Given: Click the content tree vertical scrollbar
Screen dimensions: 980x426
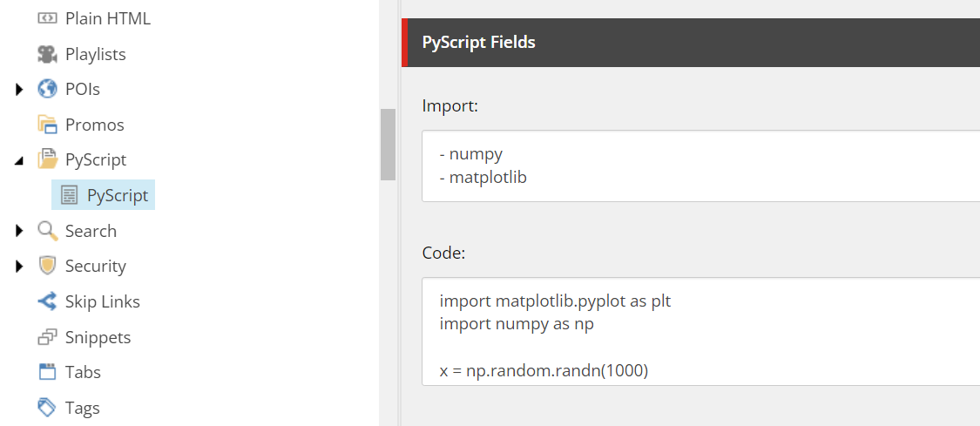Looking at the screenshot, I should pyautogui.click(x=389, y=145).
